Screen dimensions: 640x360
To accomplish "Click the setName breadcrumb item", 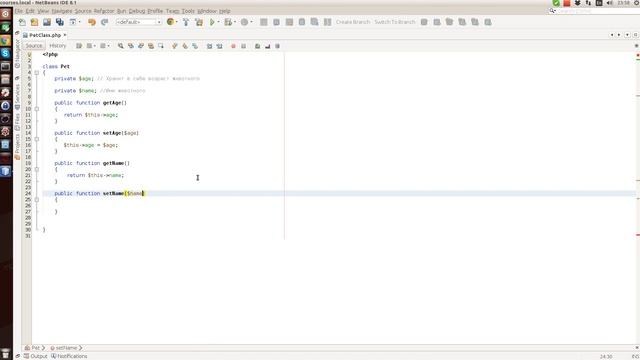I will [65, 348].
